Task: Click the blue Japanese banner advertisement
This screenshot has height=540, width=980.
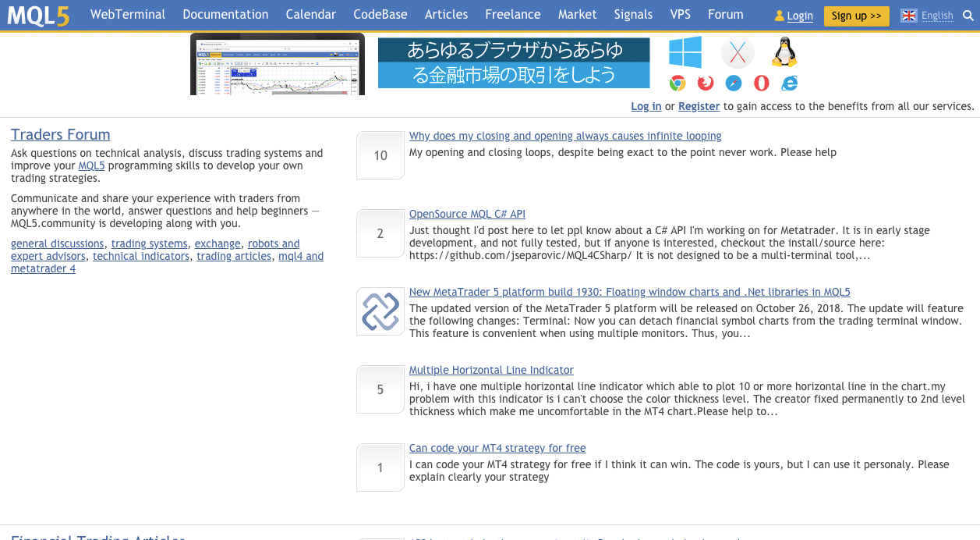Action: [x=514, y=63]
